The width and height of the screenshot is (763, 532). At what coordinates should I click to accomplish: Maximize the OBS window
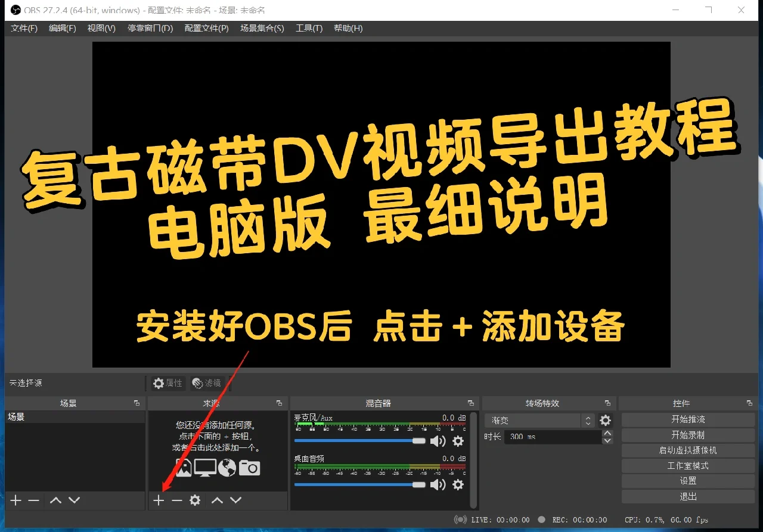(x=708, y=10)
